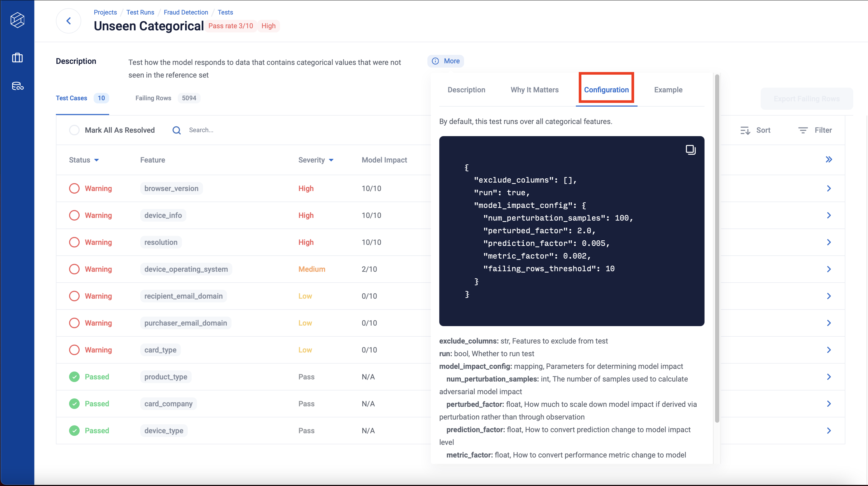The height and width of the screenshot is (486, 868).
Task: Click passed checkmark for product_type
Action: click(x=74, y=377)
